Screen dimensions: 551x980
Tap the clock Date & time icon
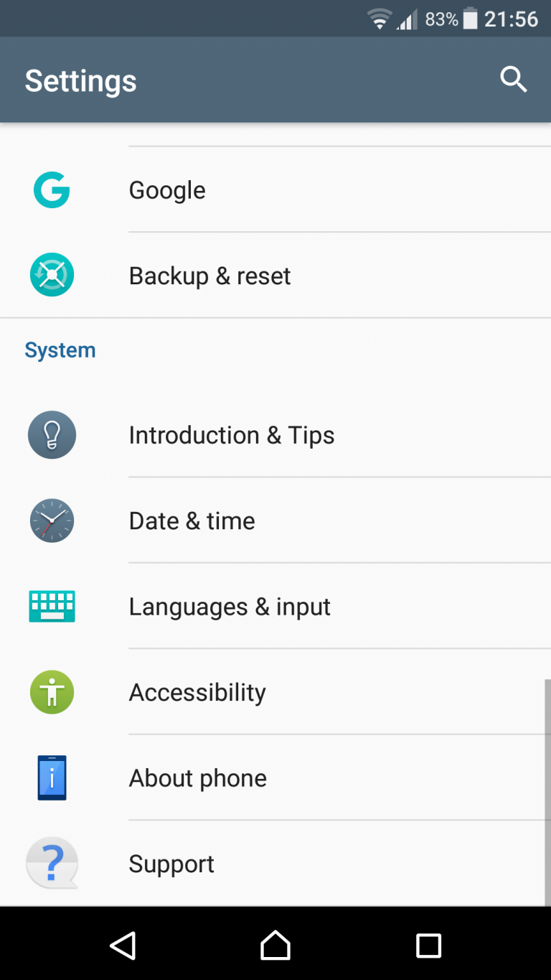coord(52,521)
